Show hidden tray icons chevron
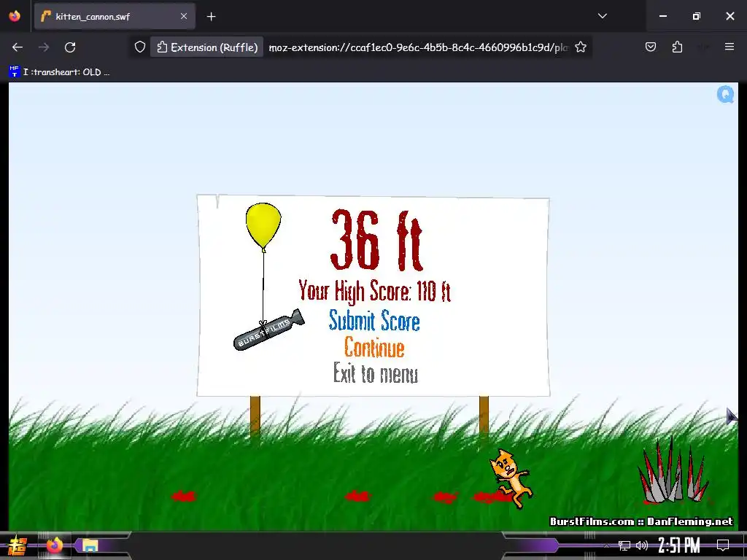Image resolution: width=747 pixels, height=560 pixels. (x=606, y=545)
